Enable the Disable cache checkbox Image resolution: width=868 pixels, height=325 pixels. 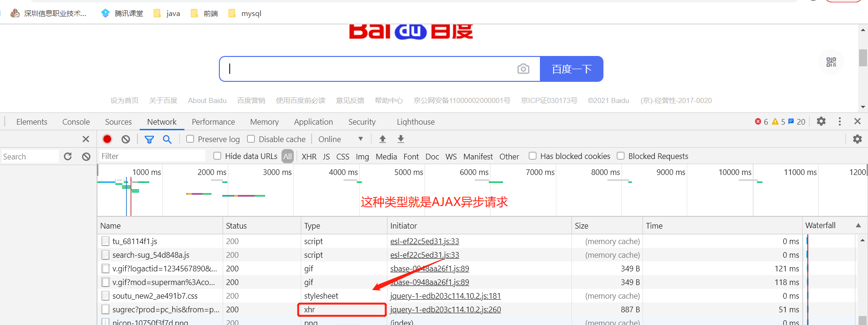251,139
